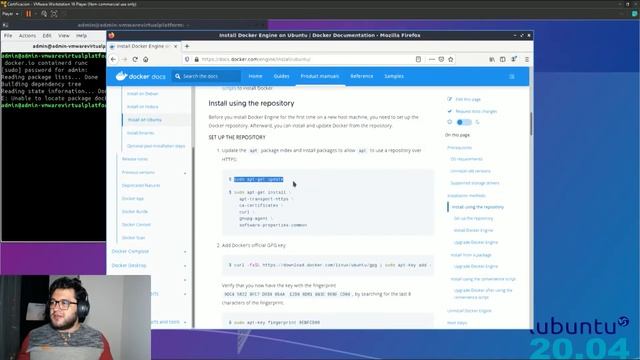Screen dimensions: 640x360
Task: Click the Edit this page pencil icon
Action: (449, 99)
